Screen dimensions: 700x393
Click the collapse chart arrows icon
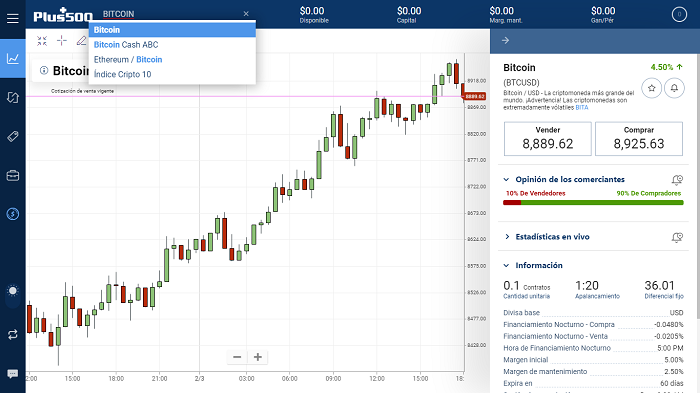(x=42, y=41)
